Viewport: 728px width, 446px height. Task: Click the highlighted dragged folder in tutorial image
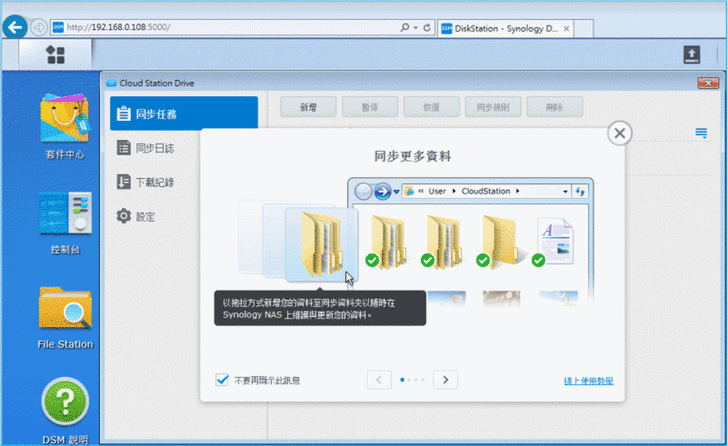point(321,244)
